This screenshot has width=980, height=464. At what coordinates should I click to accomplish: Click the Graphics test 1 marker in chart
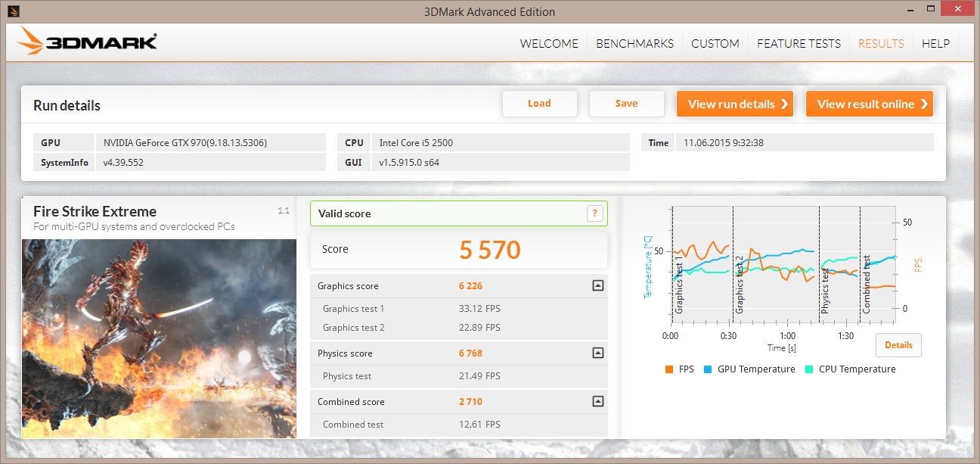(x=679, y=285)
